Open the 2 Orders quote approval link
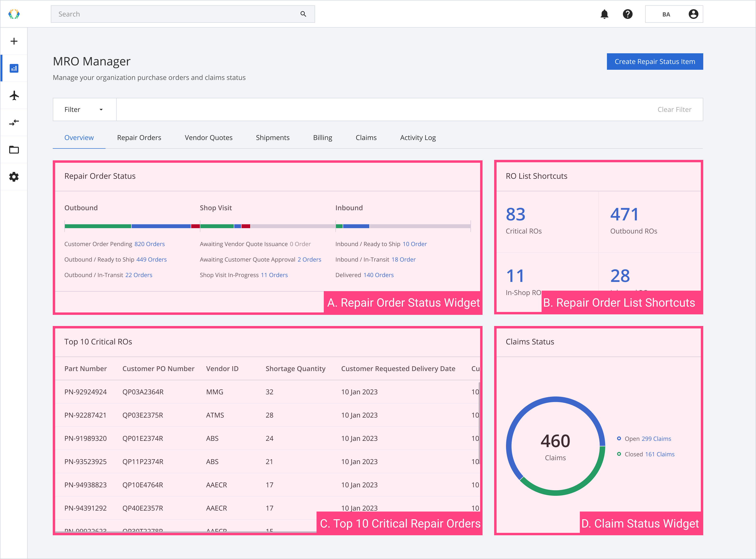 [x=309, y=260]
